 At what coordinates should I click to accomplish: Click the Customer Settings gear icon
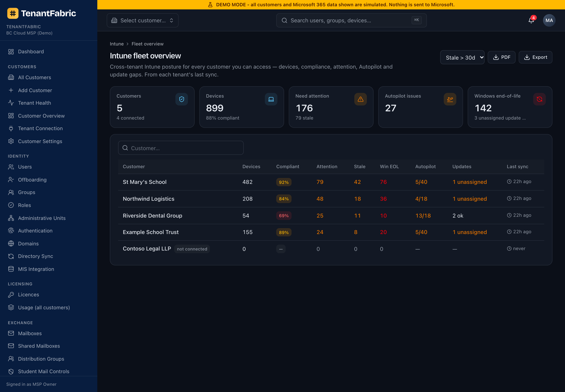(x=11, y=141)
